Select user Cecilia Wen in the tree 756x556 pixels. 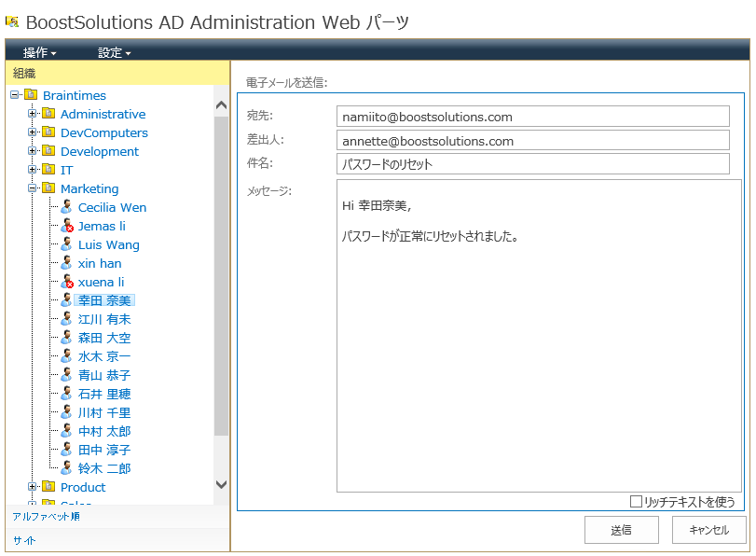pyautogui.click(x=113, y=207)
